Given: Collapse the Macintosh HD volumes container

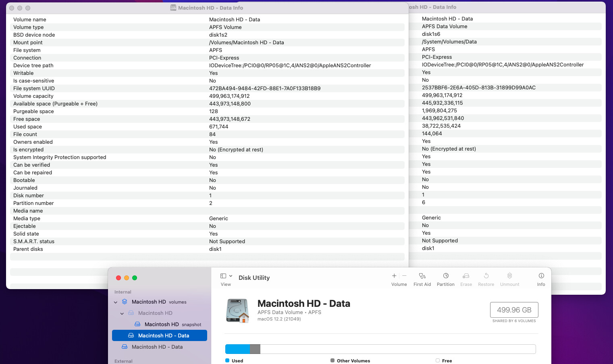Looking at the screenshot, I should tap(116, 302).
